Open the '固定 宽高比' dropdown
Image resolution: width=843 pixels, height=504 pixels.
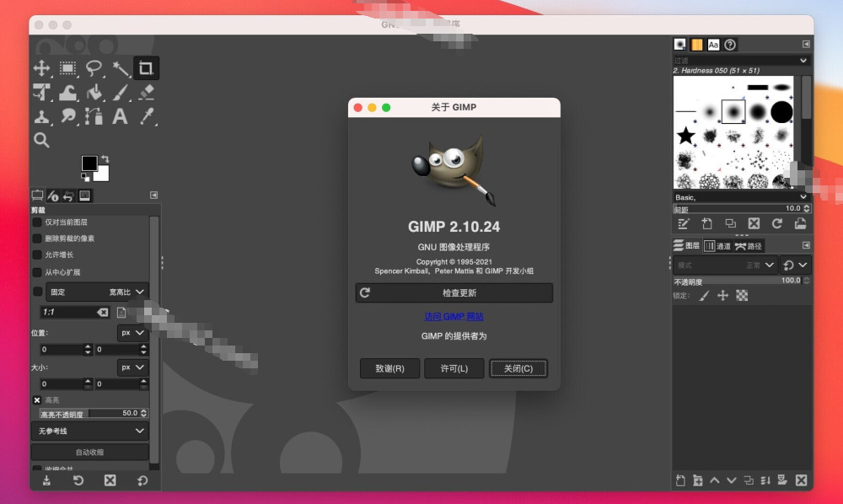coord(97,292)
